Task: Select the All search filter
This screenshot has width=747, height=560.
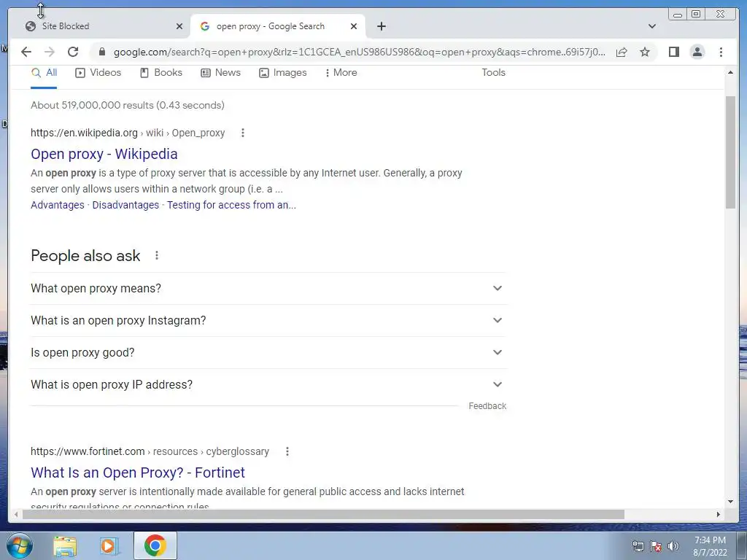Action: point(44,73)
